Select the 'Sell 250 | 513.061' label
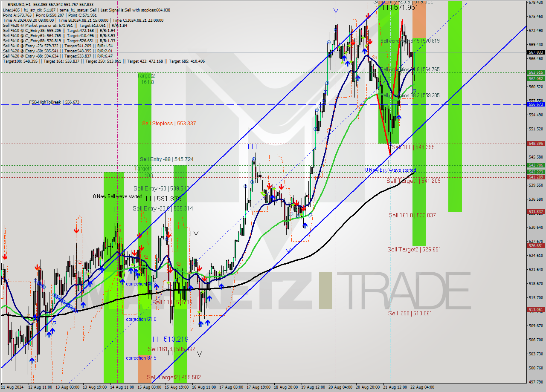546x392 pixels. [x=410, y=313]
